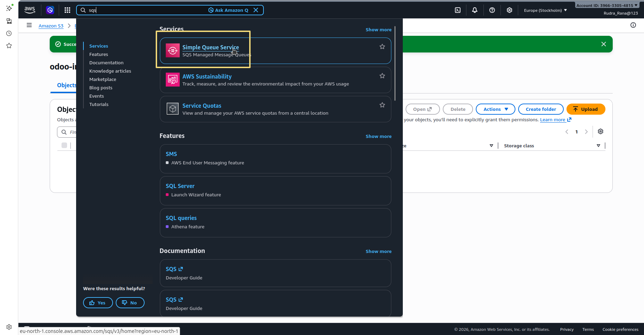Screen dimensions: 644x335
Task: Click the AWS Sustainability service icon
Action: [173, 80]
